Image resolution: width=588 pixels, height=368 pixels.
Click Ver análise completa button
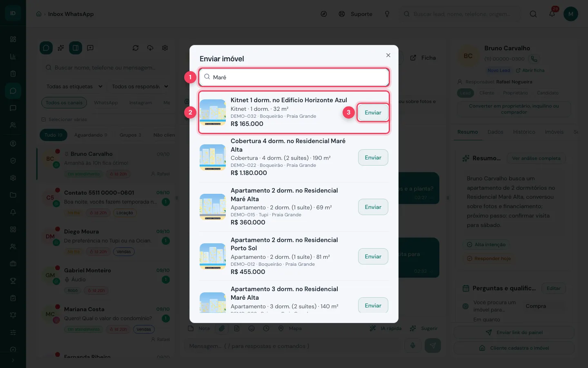(x=536, y=158)
